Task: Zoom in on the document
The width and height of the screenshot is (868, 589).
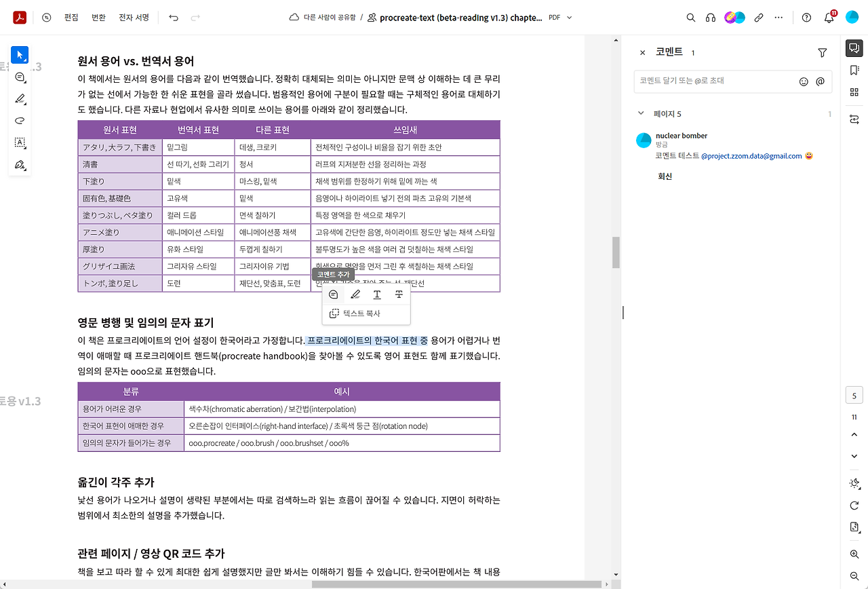Action: (x=854, y=554)
